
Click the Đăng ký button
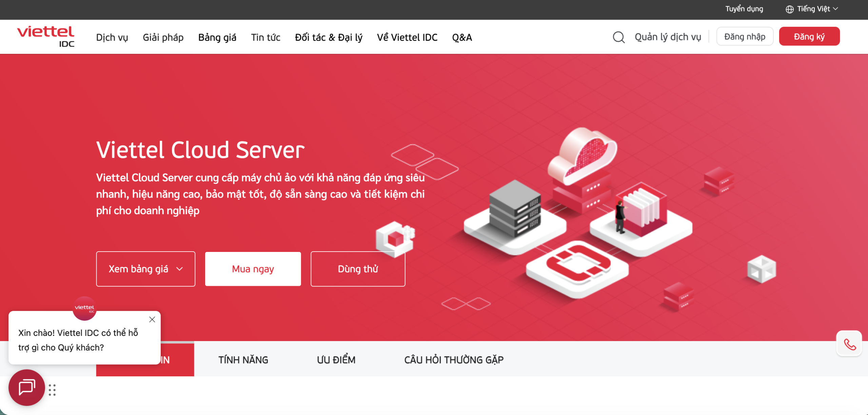click(809, 36)
